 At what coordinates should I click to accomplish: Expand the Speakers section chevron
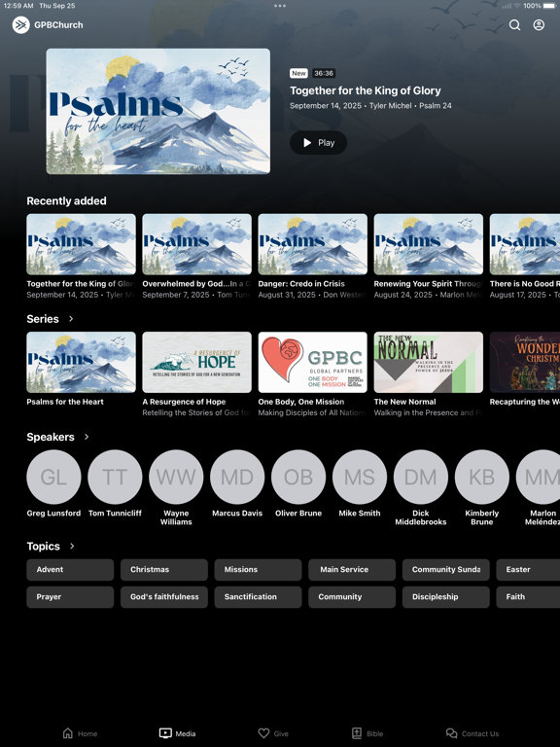(x=87, y=437)
